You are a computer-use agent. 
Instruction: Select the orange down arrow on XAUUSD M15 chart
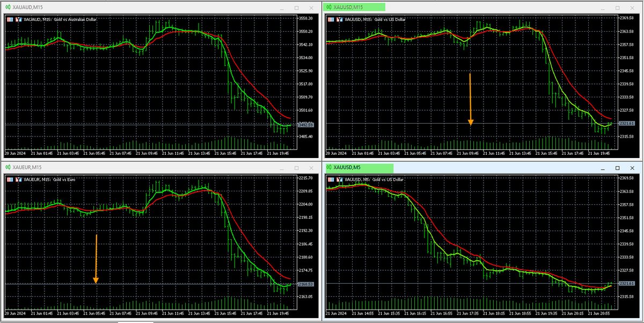[x=471, y=99]
